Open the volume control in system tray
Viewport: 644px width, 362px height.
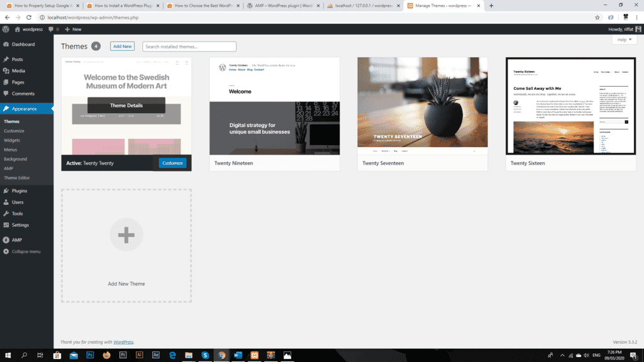pyautogui.click(x=586, y=356)
